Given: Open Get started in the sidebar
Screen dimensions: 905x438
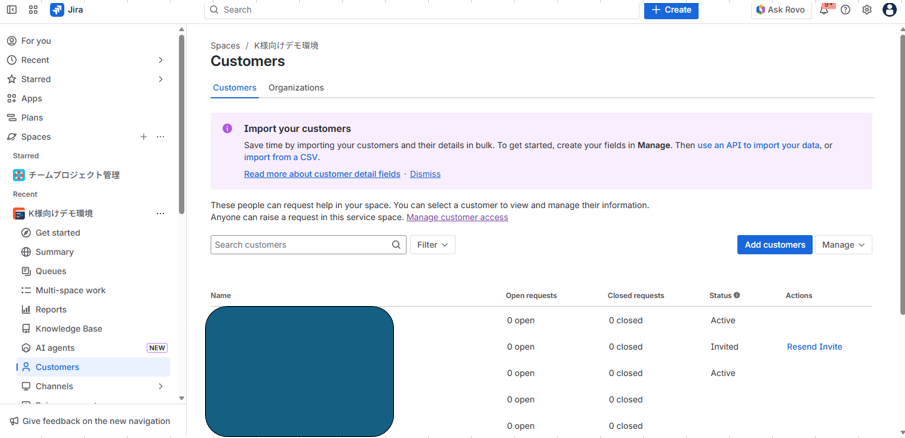Looking at the screenshot, I should 58,233.
